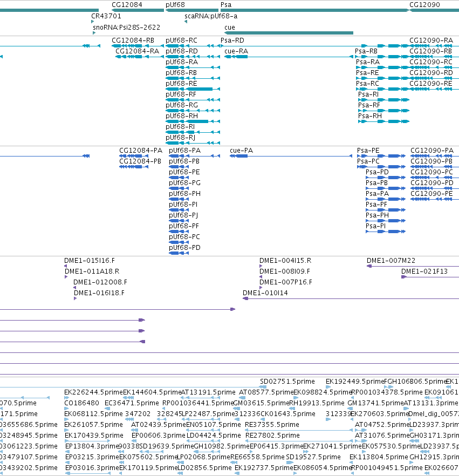The height and width of the screenshot is (476, 459).
Task: Select transcript Psa-RI
Action: coord(368,94)
